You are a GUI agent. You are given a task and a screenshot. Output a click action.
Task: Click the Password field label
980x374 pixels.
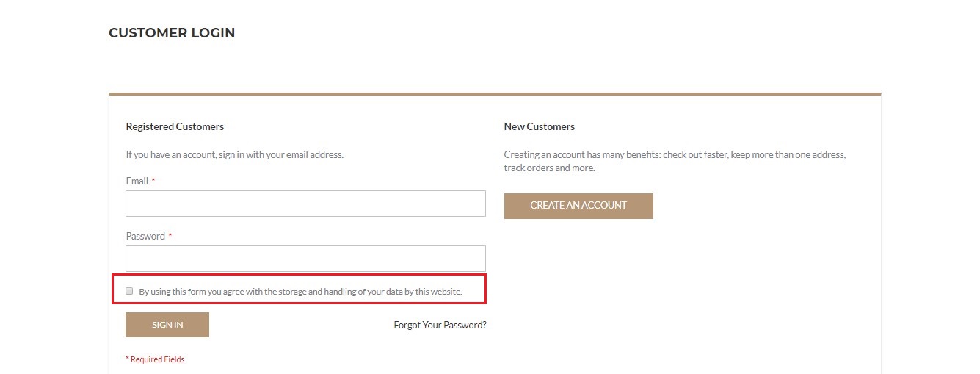(x=145, y=236)
